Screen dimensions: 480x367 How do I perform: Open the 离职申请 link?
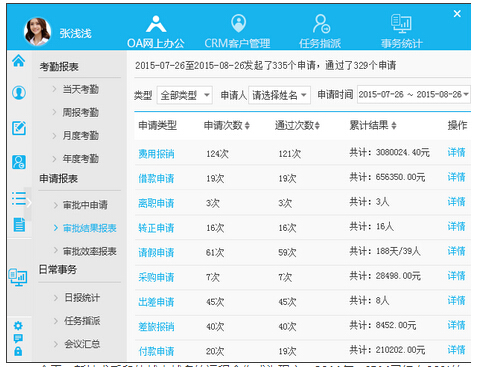coord(156,203)
